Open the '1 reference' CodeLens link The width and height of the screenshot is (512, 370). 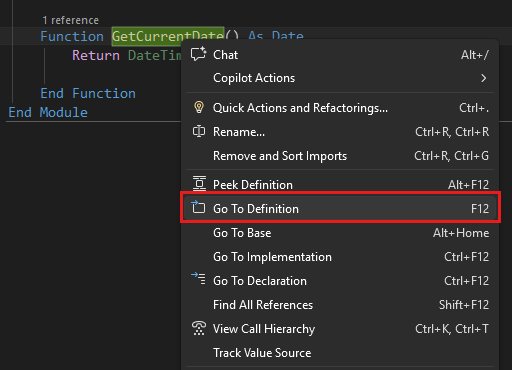pos(71,20)
